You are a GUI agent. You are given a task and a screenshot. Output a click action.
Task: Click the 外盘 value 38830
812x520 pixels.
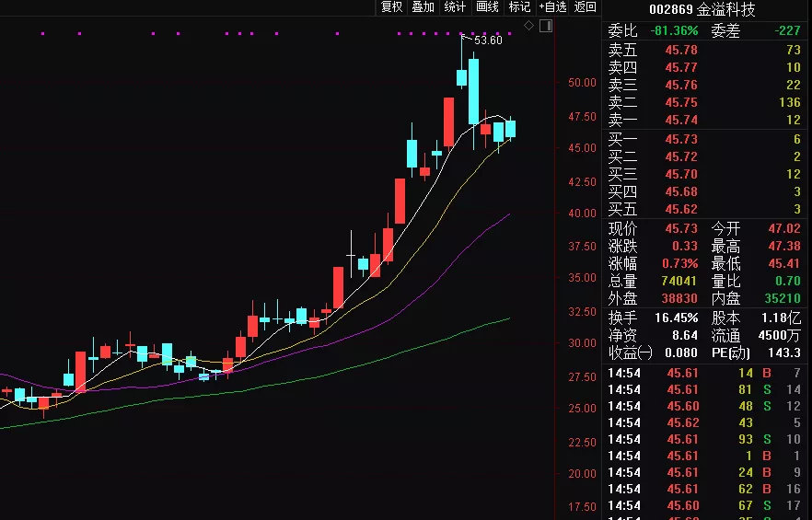pyautogui.click(x=679, y=299)
